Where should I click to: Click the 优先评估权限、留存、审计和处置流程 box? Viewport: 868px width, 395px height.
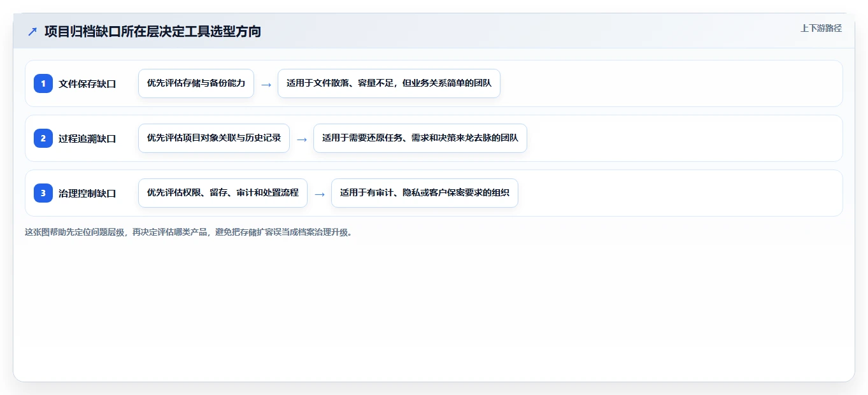(x=223, y=193)
